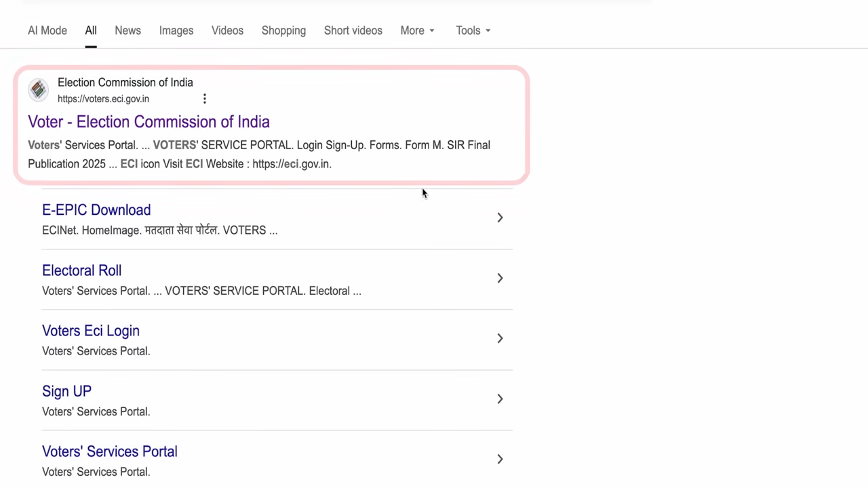Click the Voter - Election Commission of India result title
This screenshot has height=488, width=868.
pos(149,122)
